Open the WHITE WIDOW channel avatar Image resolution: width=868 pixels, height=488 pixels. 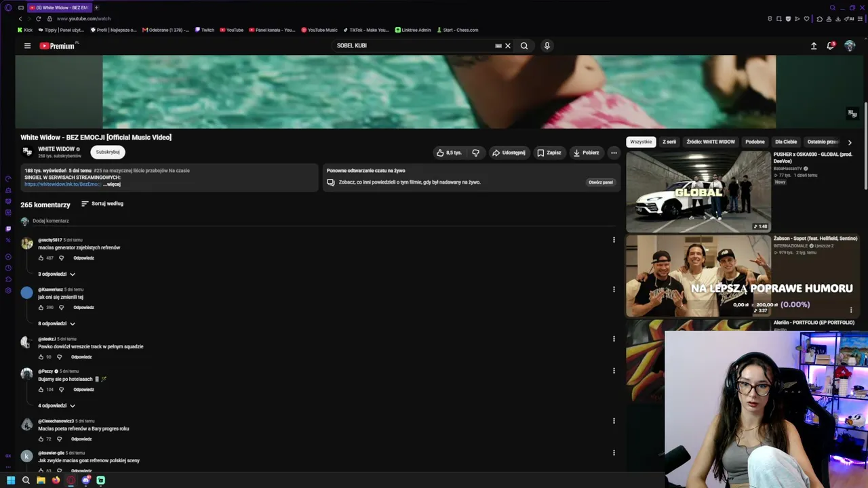coord(27,152)
